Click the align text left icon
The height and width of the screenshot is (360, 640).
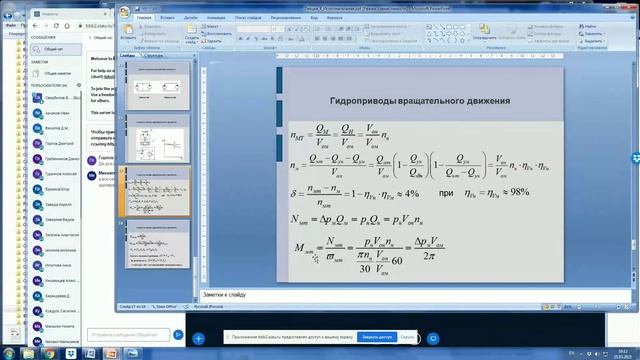point(317,39)
